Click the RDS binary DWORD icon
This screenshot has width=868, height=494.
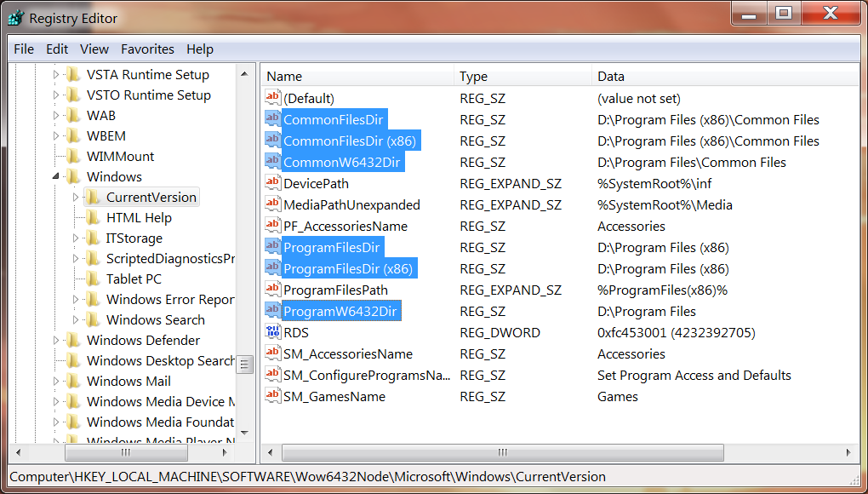pos(272,331)
